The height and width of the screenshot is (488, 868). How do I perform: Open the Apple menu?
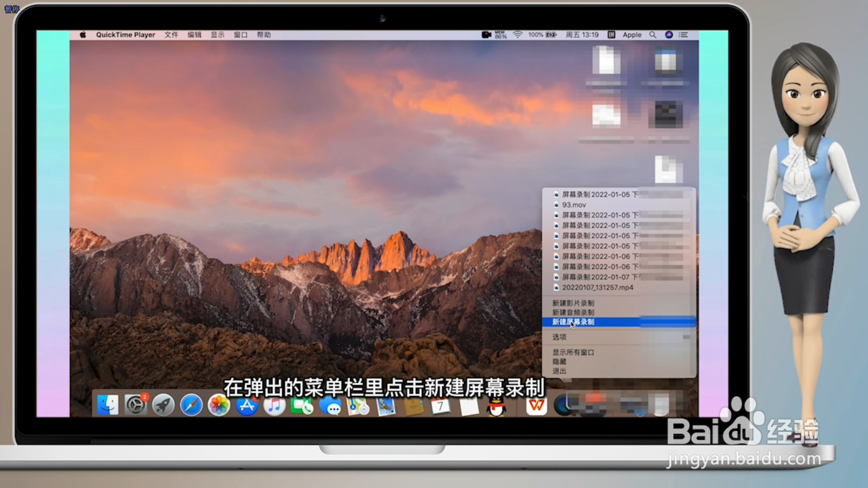pyautogui.click(x=83, y=35)
